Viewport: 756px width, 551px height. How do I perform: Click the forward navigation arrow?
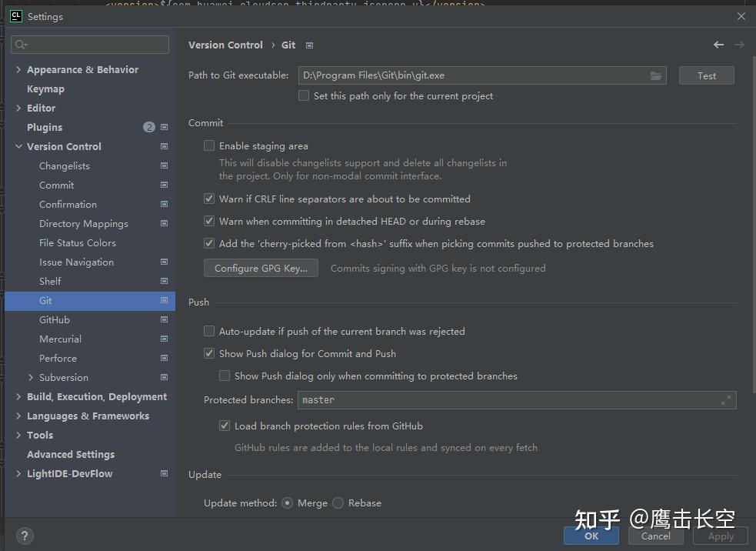(x=740, y=45)
